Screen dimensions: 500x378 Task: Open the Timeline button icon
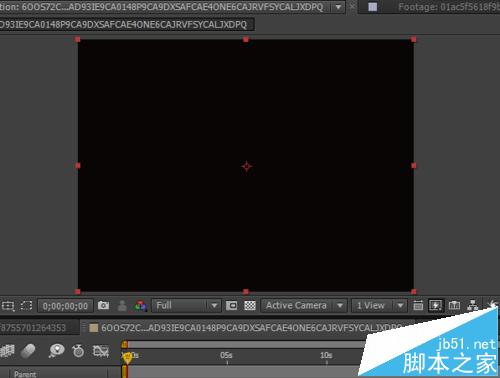[x=454, y=305]
